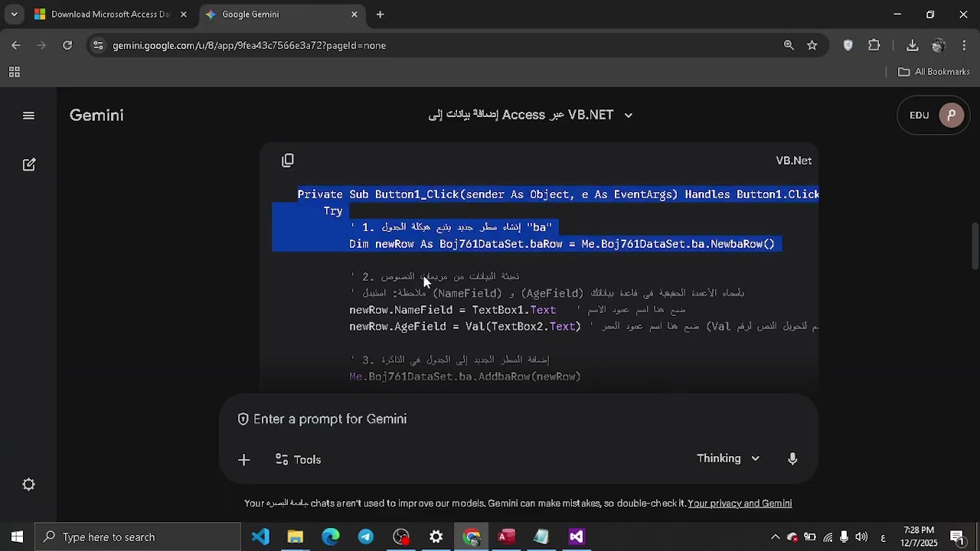
Task: Click the newRow.AgeField = Val(TextBox2.Text) line
Action: tap(465, 327)
